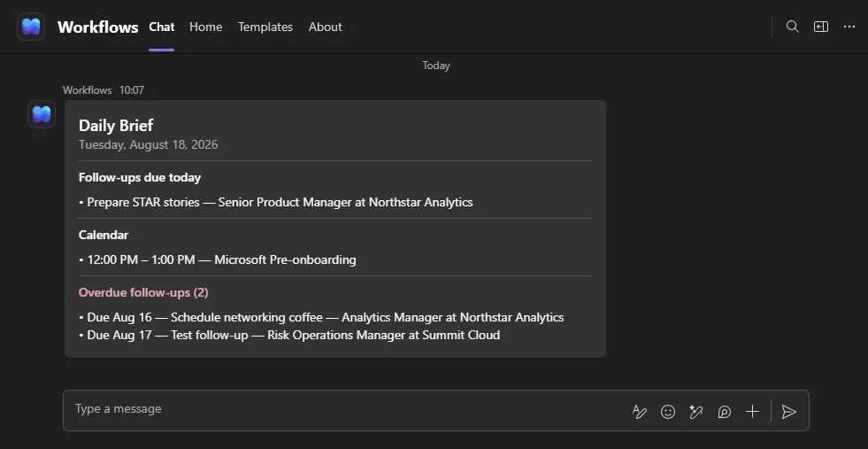Send the message with the arrow icon
The height and width of the screenshot is (449, 868).
789,411
